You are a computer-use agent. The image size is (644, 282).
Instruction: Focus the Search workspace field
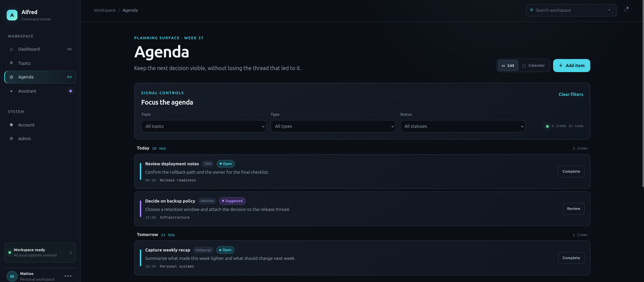[571, 10]
